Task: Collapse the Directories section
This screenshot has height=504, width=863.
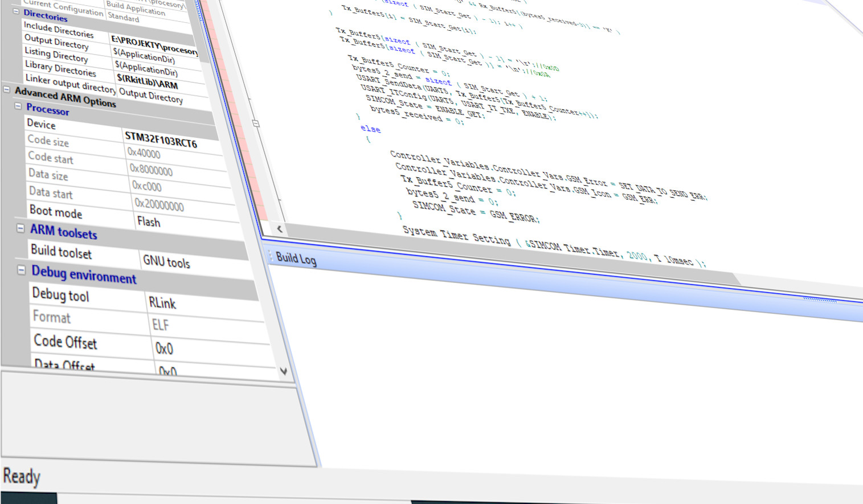Action: click(16, 11)
